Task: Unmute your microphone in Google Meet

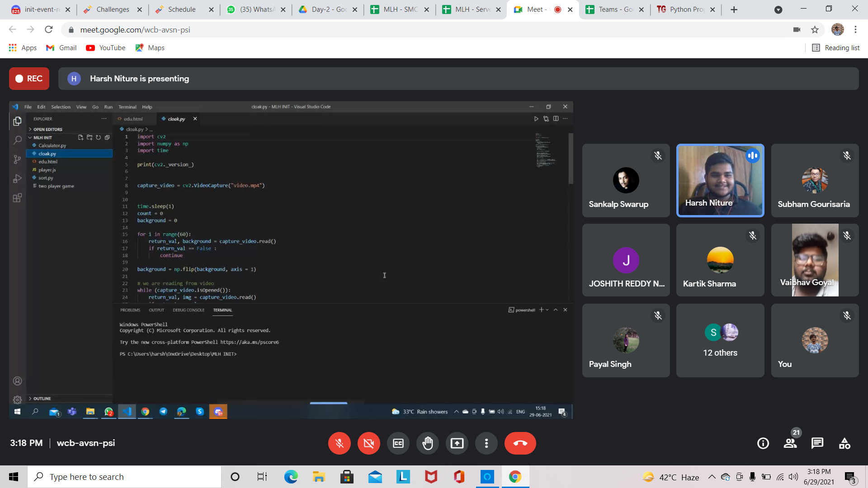Action: tap(339, 443)
